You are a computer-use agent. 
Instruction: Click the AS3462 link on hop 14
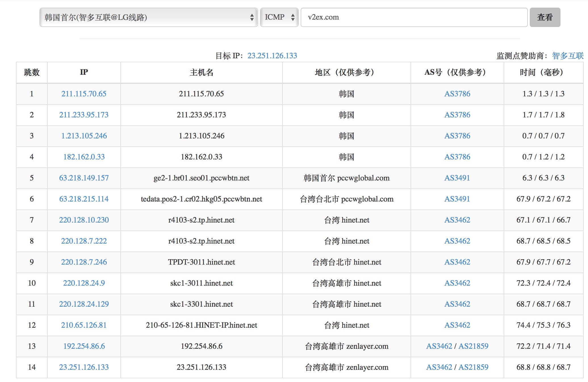(x=439, y=367)
